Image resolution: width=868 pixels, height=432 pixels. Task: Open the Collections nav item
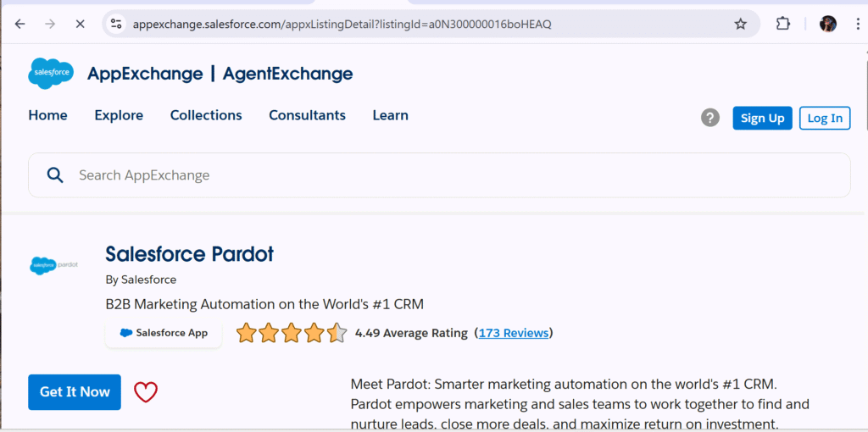(x=206, y=115)
